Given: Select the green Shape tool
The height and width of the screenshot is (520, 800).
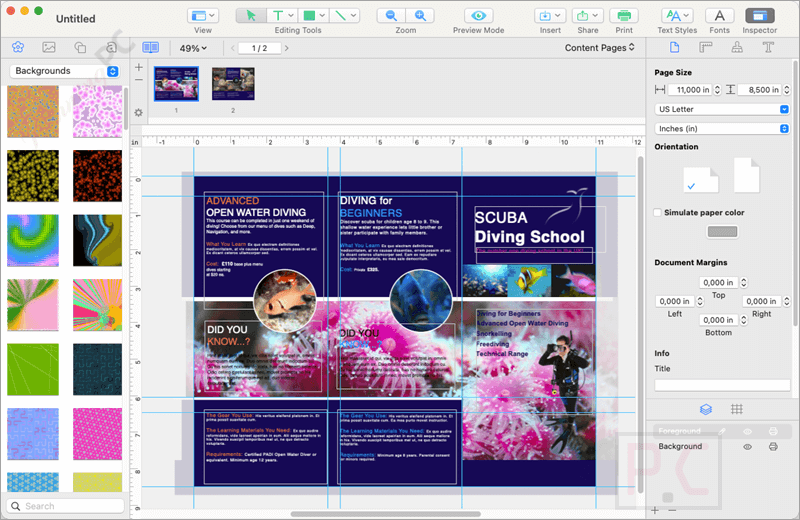Looking at the screenshot, I should coord(313,15).
